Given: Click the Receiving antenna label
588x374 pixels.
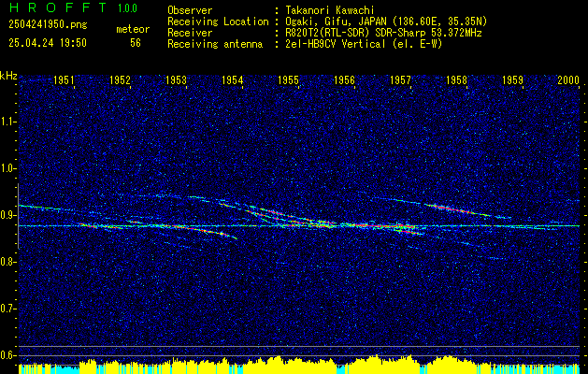Looking at the screenshot, I should pyautogui.click(x=215, y=44).
